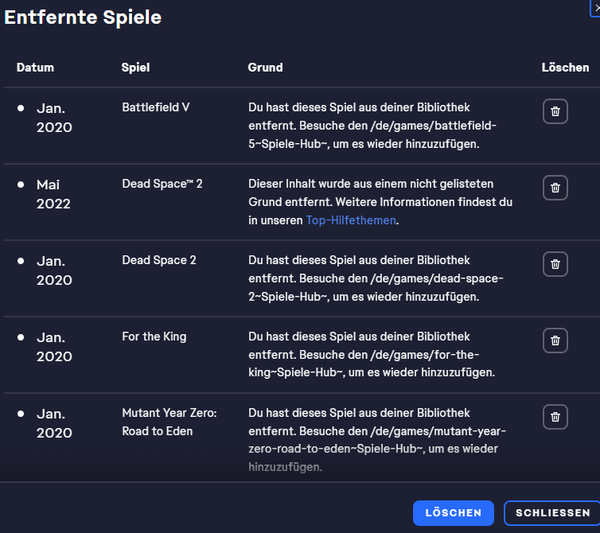Click the Spiel column header
Screen dimensions: 600x533
136,68
